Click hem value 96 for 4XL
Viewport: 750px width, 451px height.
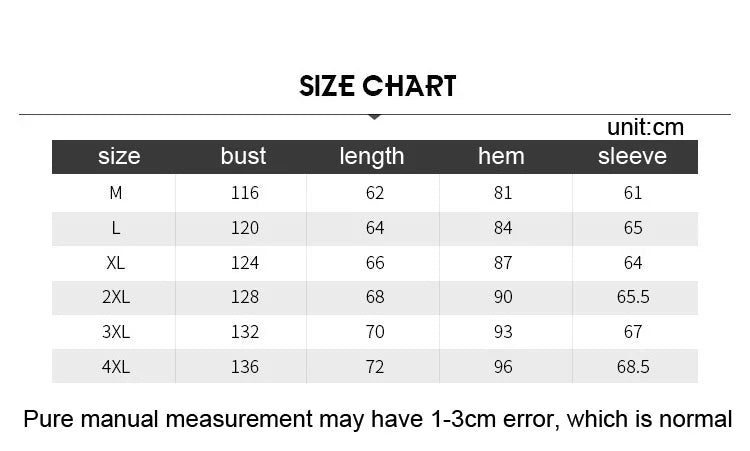coord(503,367)
